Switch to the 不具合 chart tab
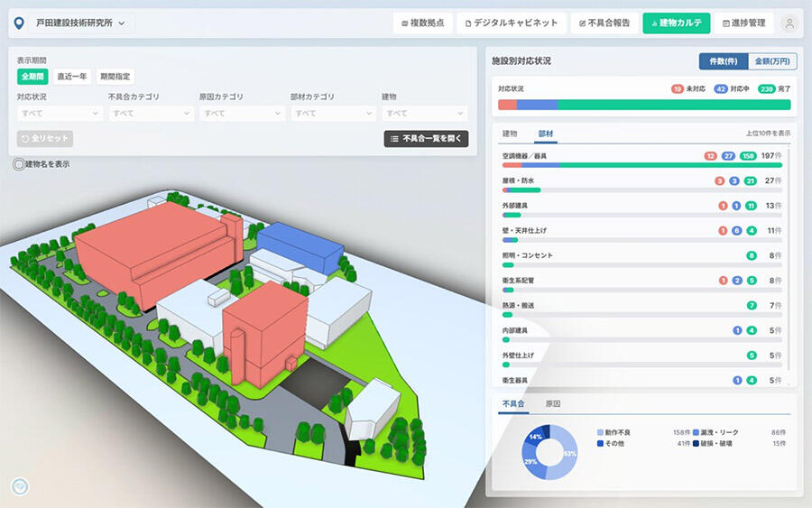Viewport: 812px width, 508px height. tap(513, 404)
